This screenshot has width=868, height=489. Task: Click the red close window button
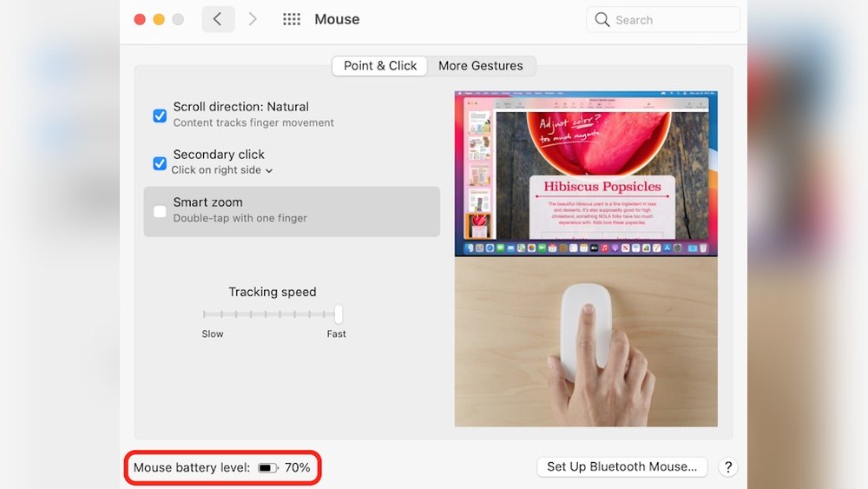point(140,19)
